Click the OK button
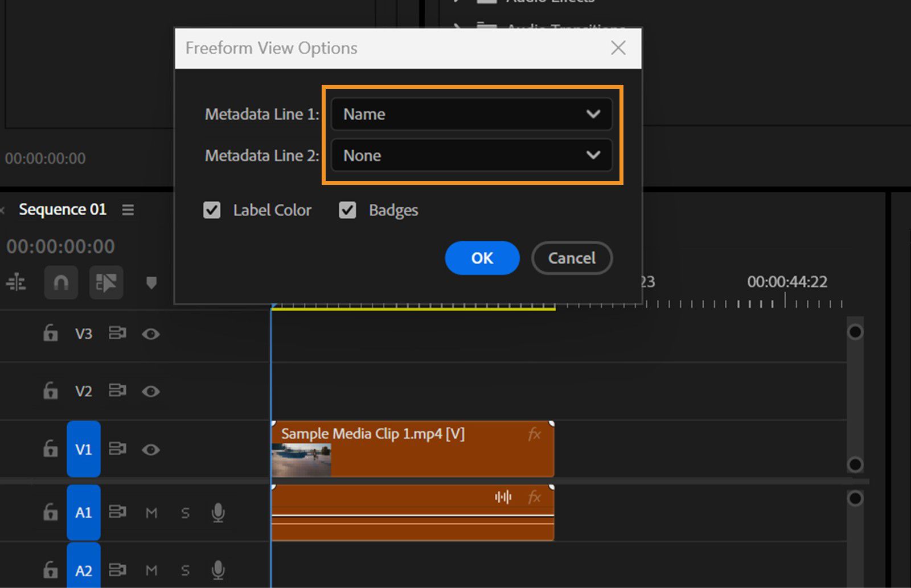 pyautogui.click(x=482, y=258)
